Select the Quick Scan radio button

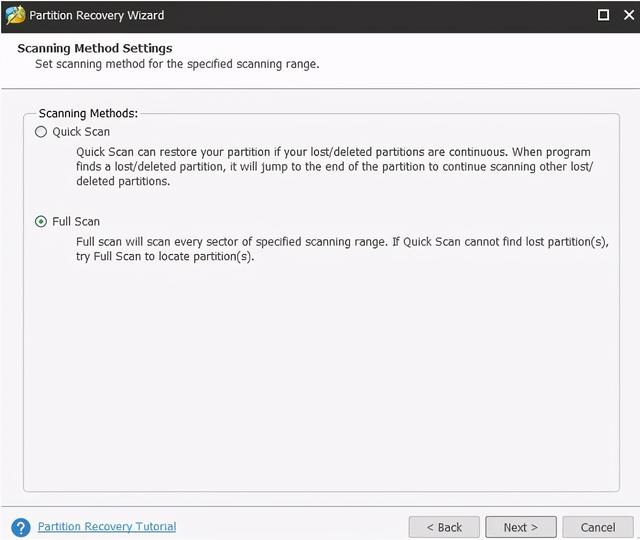pyautogui.click(x=41, y=132)
